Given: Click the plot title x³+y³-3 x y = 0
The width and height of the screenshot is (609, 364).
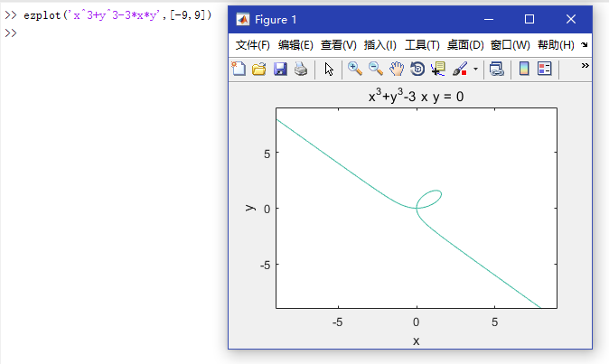Looking at the screenshot, I should point(416,96).
